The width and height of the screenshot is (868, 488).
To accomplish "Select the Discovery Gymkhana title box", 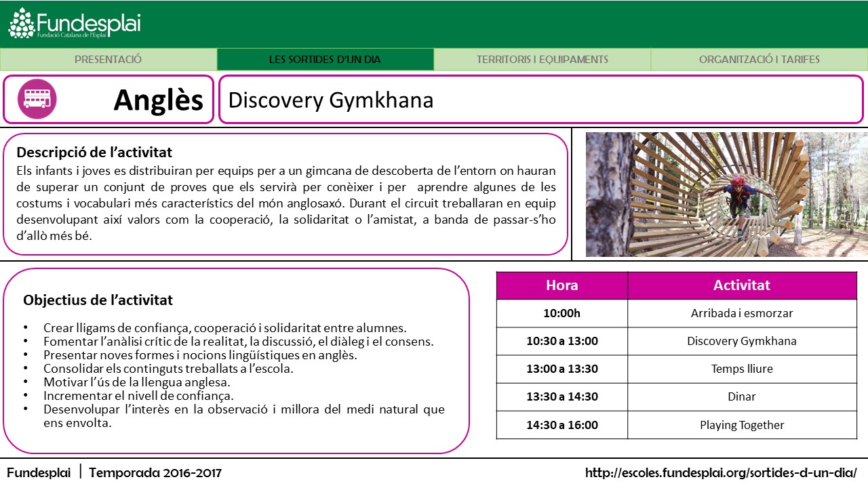I will (542, 100).
